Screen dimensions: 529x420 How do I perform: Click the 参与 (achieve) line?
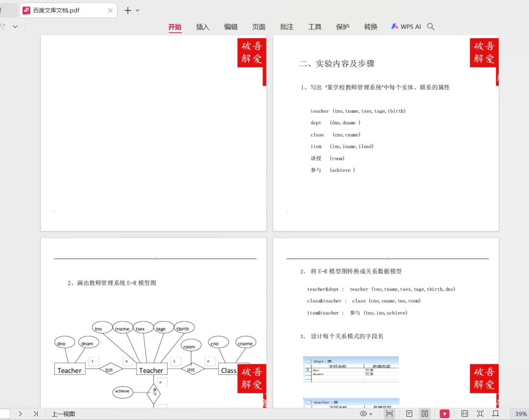333,170
